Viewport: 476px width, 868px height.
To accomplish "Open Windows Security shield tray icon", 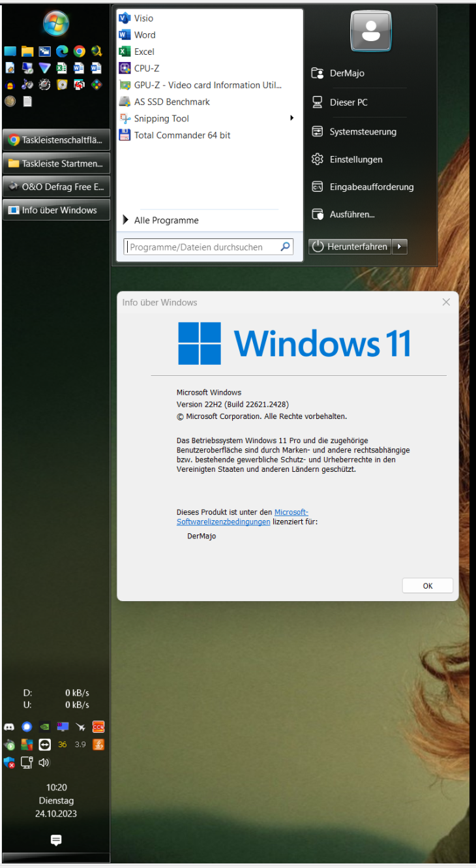I will [9, 762].
